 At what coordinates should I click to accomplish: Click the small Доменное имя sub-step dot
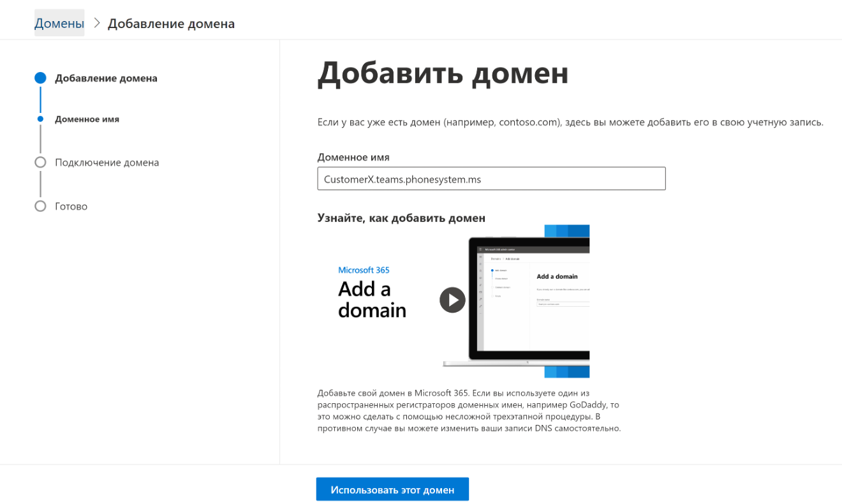40,119
